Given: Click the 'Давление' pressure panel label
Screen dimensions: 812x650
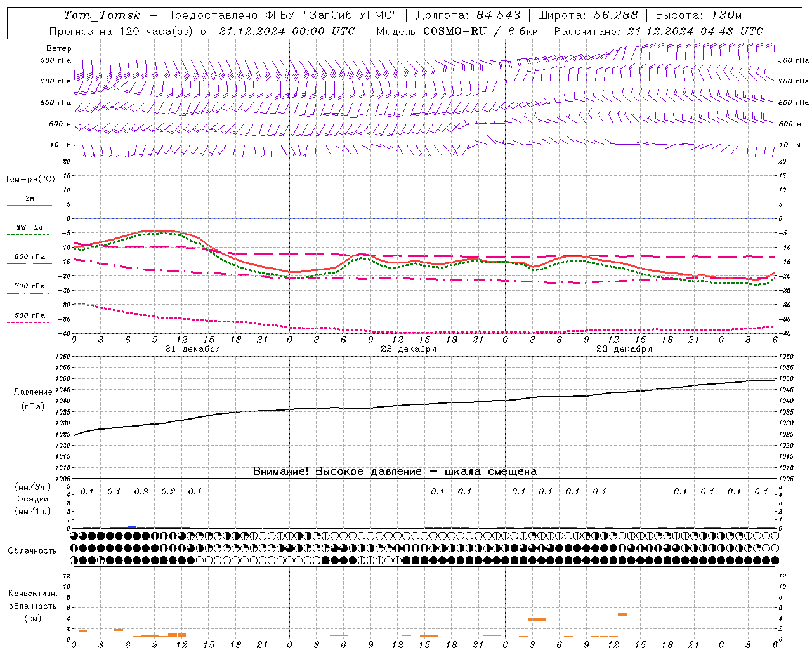Looking at the screenshot, I should click(33, 392).
